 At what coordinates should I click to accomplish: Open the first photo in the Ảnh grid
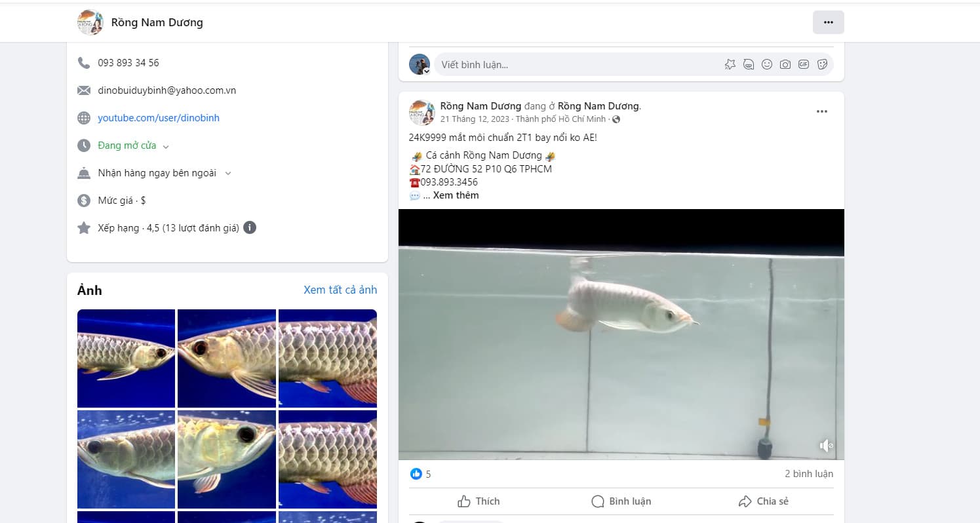point(126,358)
